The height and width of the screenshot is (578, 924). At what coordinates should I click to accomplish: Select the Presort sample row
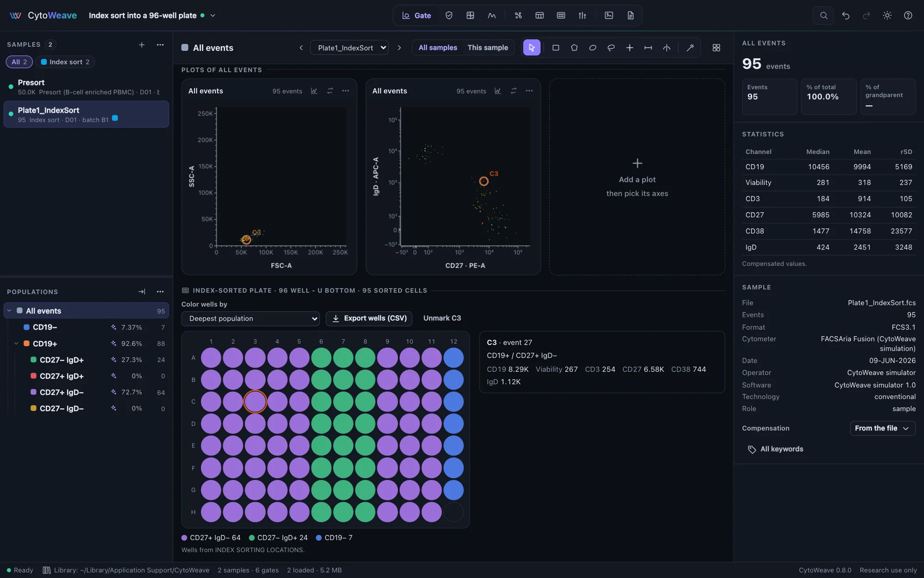coord(86,87)
